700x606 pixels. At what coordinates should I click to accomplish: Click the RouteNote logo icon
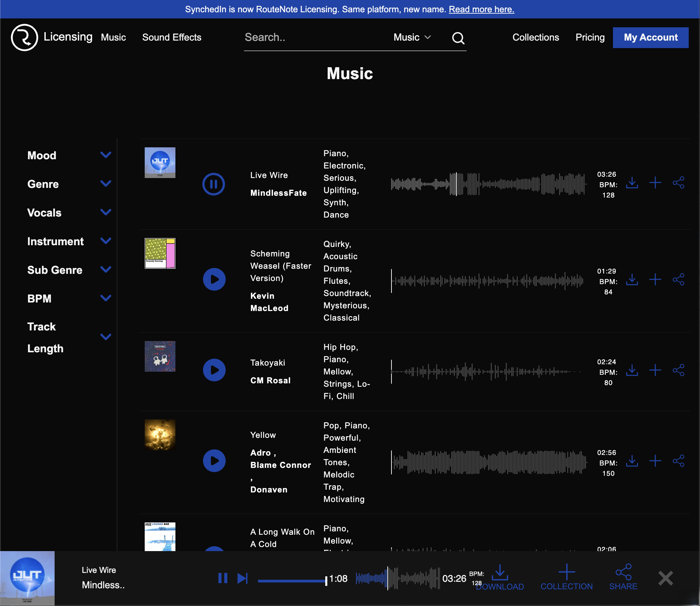coord(24,37)
